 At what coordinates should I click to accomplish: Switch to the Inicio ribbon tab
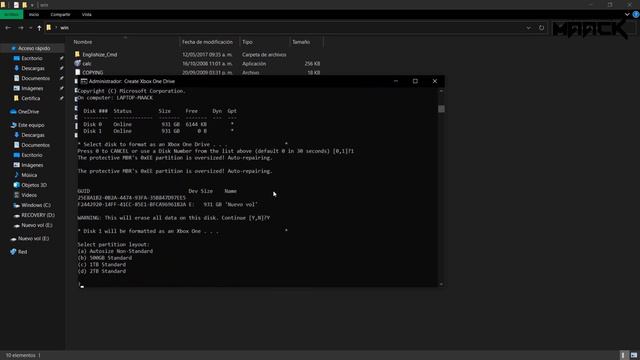click(34, 14)
